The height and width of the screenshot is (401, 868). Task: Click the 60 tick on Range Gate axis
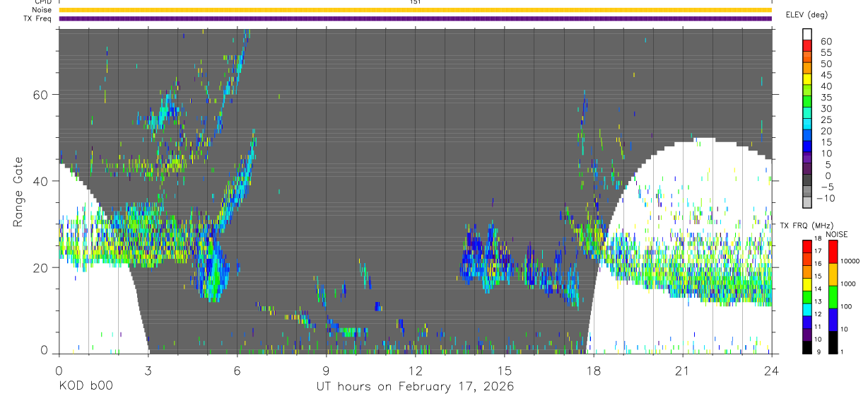pos(41,95)
